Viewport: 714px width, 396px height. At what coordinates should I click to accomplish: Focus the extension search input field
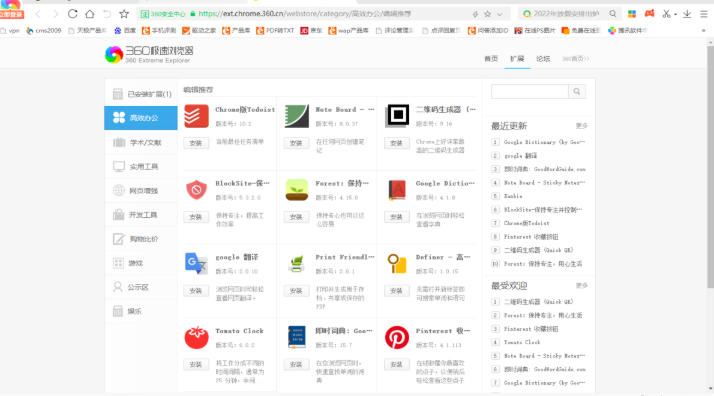[530, 91]
